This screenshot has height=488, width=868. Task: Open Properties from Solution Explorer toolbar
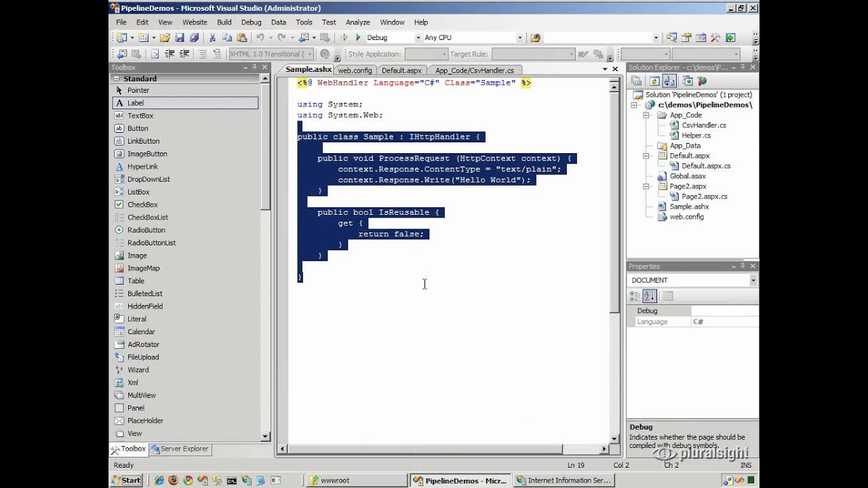click(636, 81)
